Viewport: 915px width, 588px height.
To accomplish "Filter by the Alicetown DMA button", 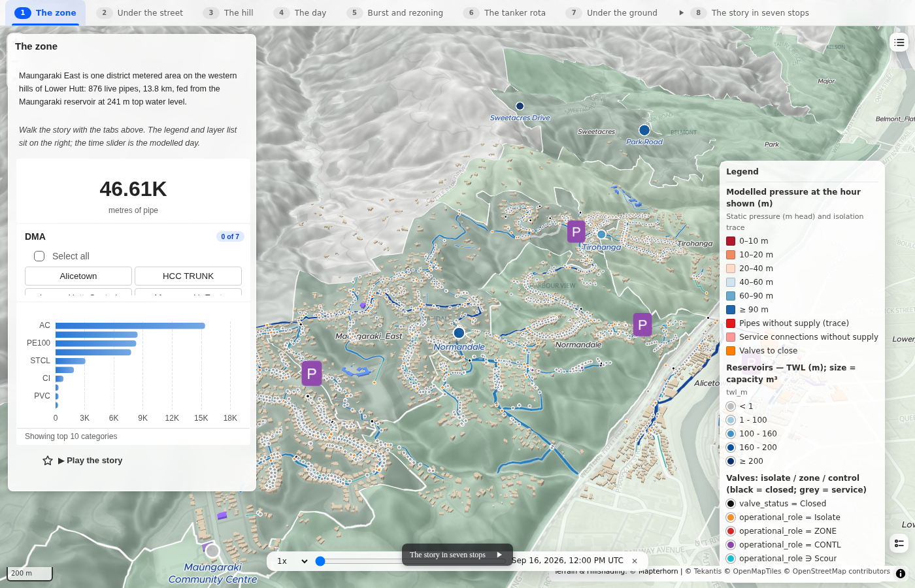I will [78, 276].
